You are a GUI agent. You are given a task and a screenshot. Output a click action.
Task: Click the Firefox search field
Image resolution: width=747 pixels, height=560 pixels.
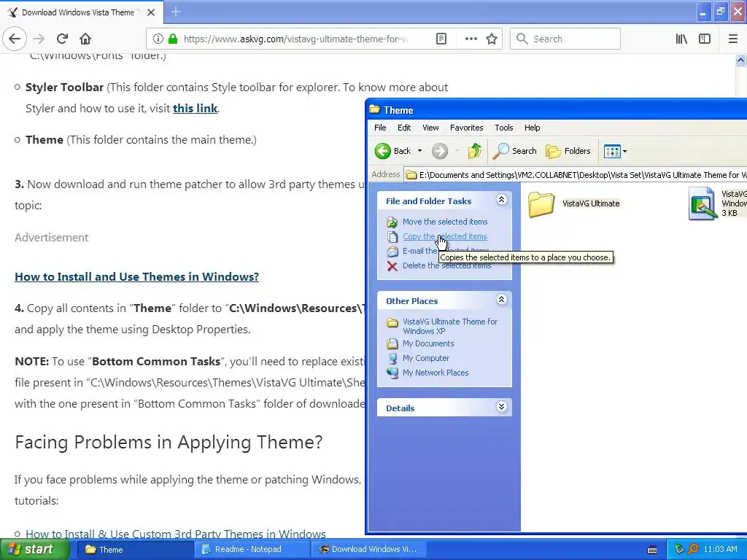click(565, 39)
